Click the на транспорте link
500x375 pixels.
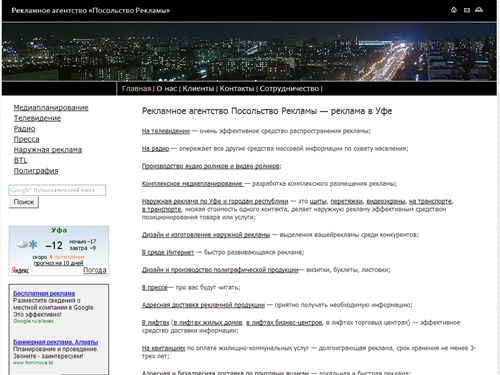coord(431,201)
